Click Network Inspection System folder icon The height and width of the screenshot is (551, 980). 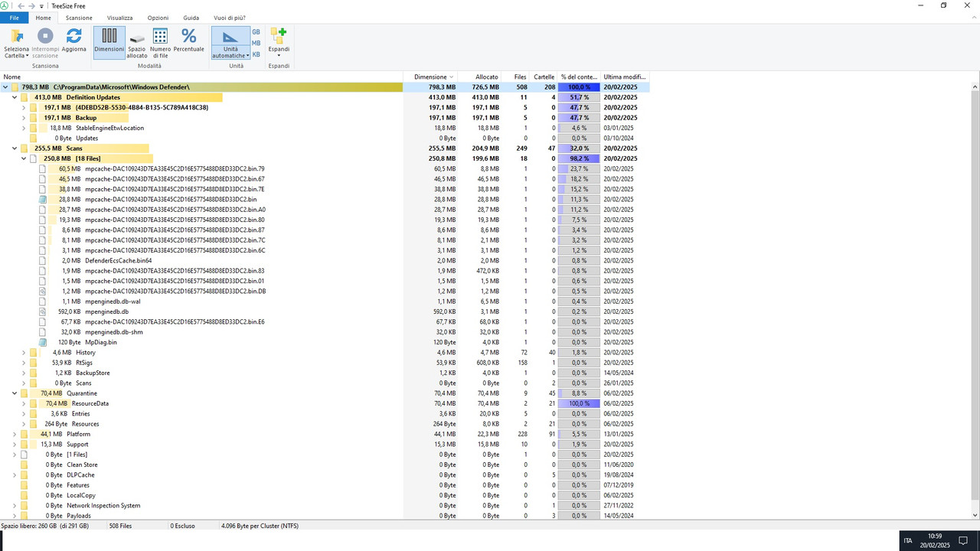24,505
